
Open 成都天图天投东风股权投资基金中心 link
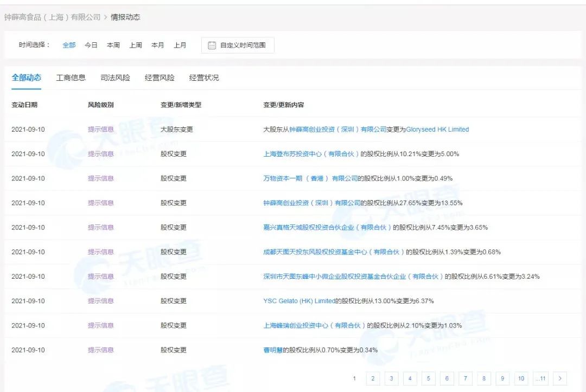point(334,252)
